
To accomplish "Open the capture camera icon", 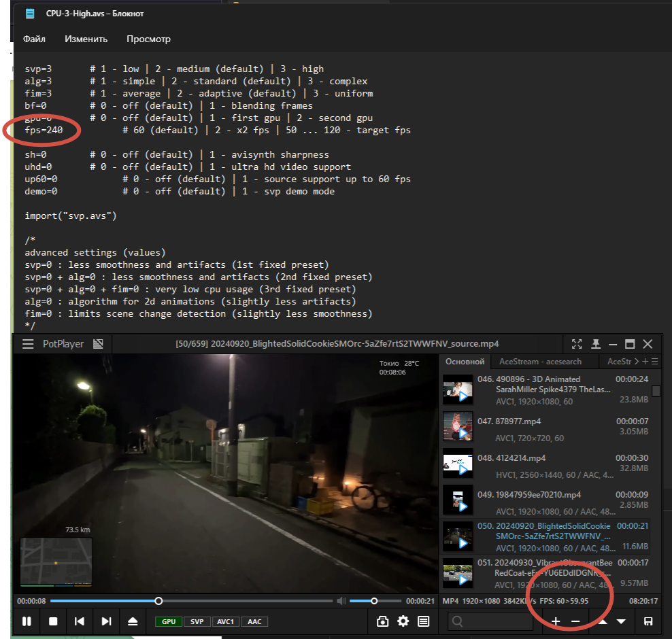I will click(x=383, y=621).
